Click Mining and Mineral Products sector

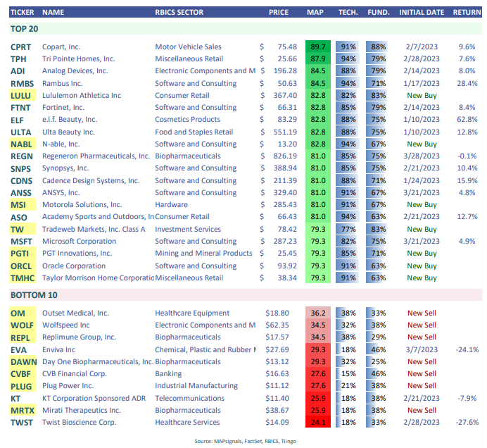tap(204, 254)
